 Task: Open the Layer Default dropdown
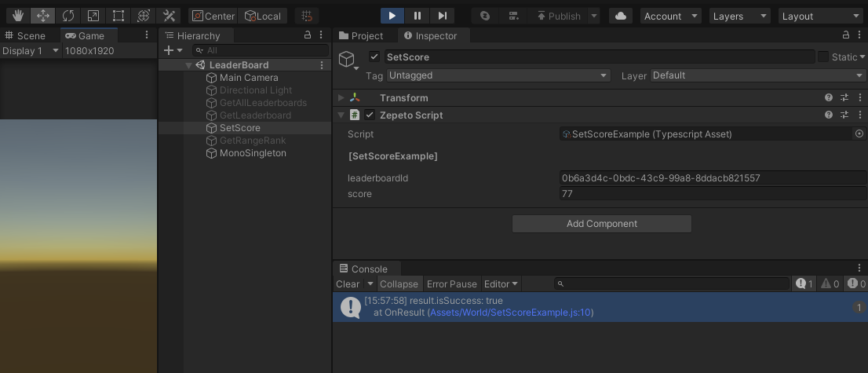(758, 75)
